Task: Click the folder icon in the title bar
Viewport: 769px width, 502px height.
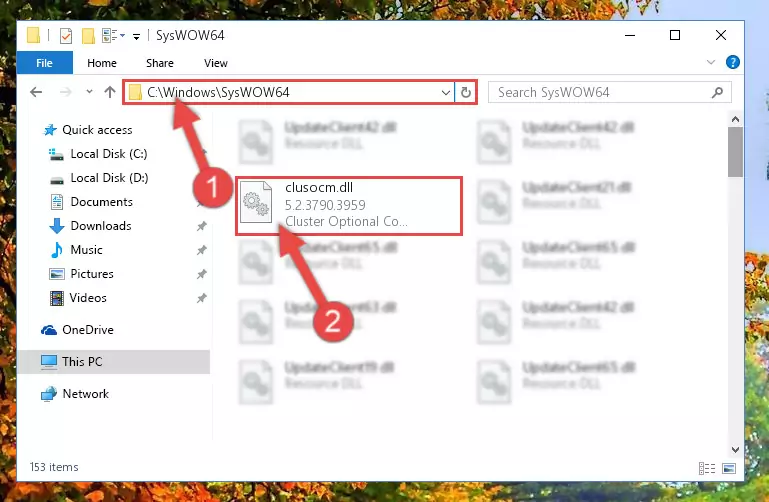Action: (x=33, y=35)
